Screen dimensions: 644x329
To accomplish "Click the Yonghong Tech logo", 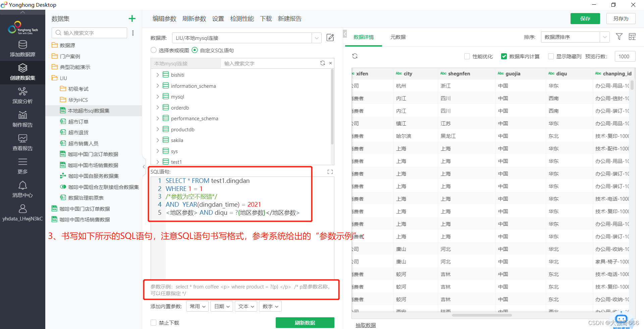I will click(22, 28).
